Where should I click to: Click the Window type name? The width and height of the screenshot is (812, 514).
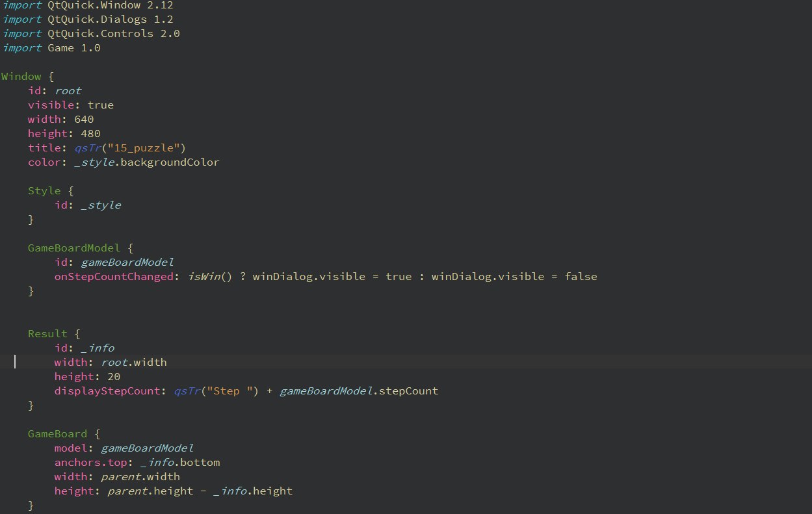pos(21,76)
